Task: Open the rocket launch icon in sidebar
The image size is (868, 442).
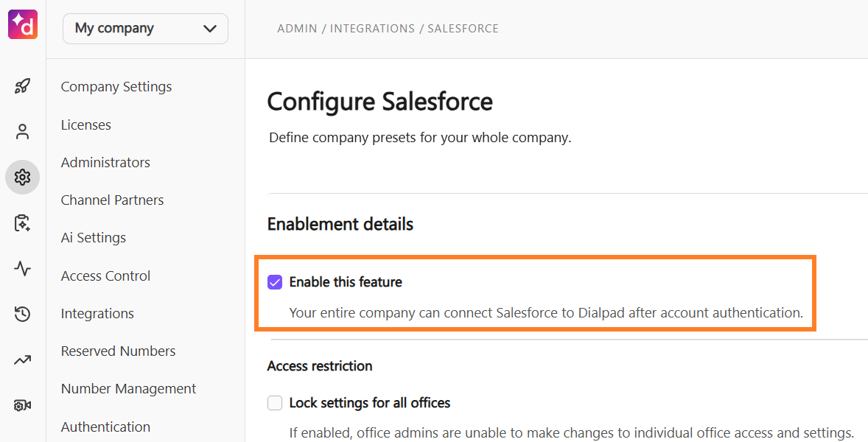Action: coord(22,85)
